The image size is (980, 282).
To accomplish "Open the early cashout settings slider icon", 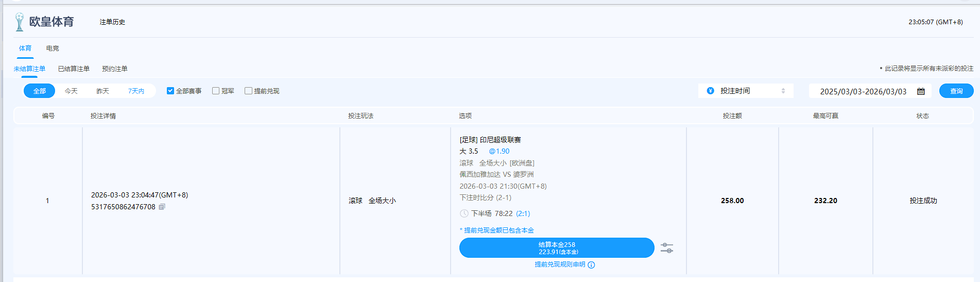I will pos(666,248).
